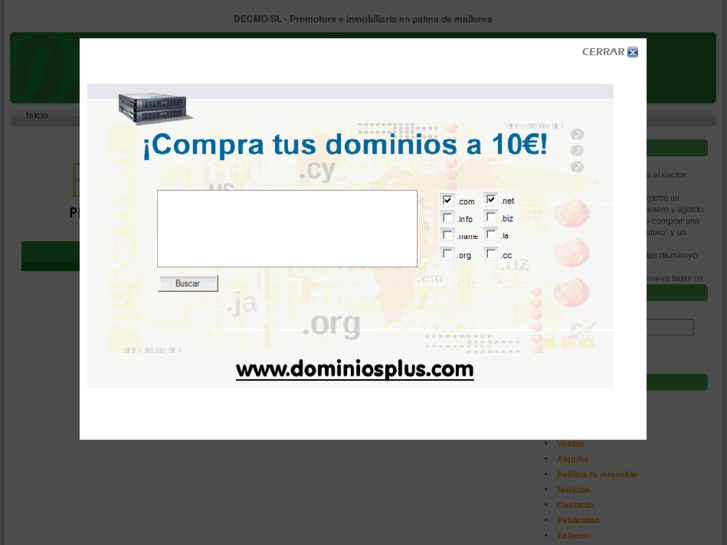Screen dimensions: 727x545
Task: Tick the .name domain checkbox
Action: click(x=447, y=235)
